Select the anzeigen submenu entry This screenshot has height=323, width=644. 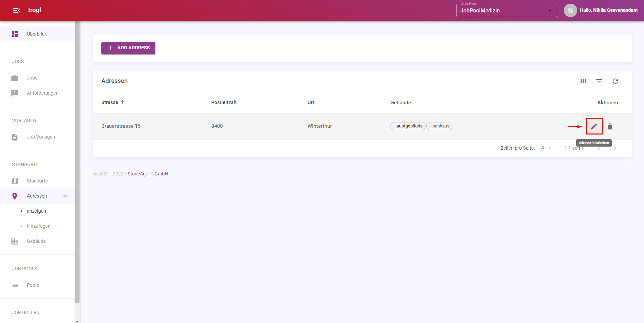(37, 211)
